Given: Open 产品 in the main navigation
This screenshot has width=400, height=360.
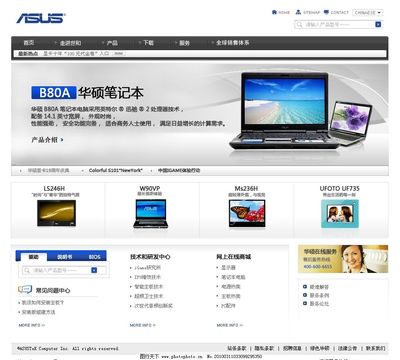Looking at the screenshot, I should tap(112, 43).
